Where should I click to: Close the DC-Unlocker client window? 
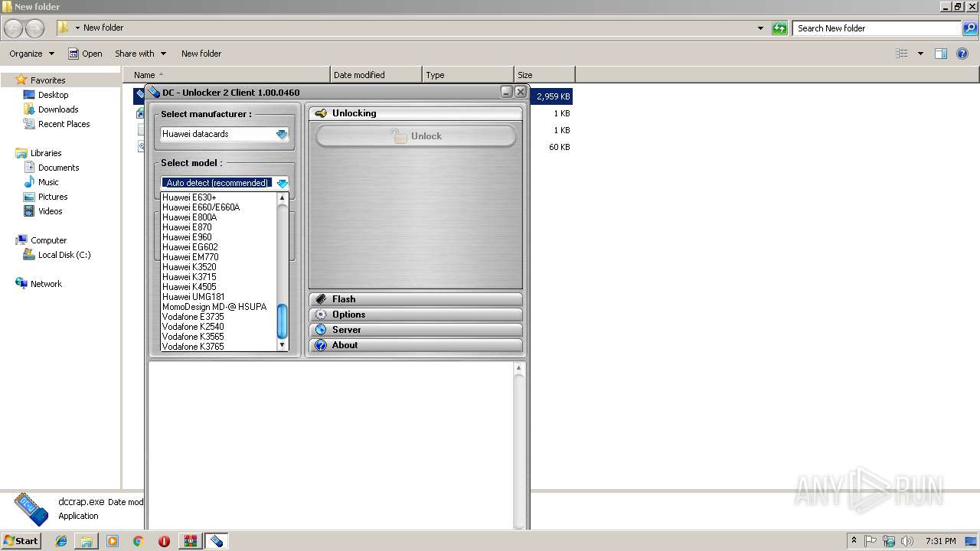(521, 92)
